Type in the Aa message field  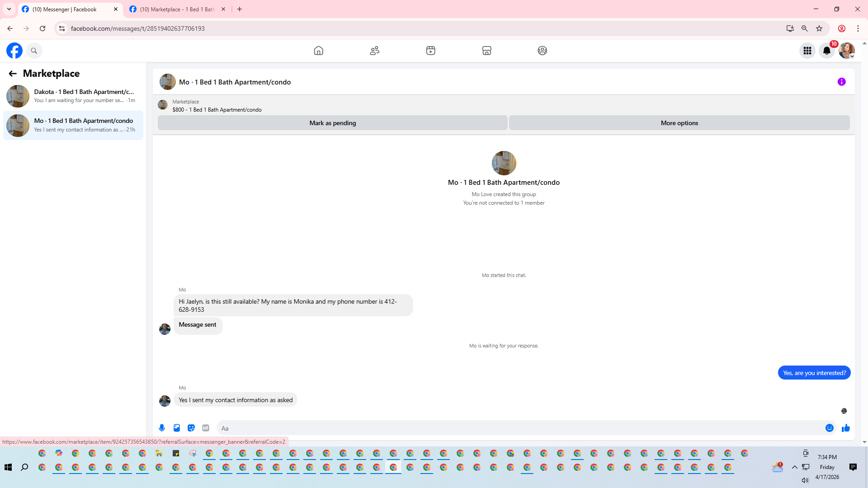tap(520, 428)
